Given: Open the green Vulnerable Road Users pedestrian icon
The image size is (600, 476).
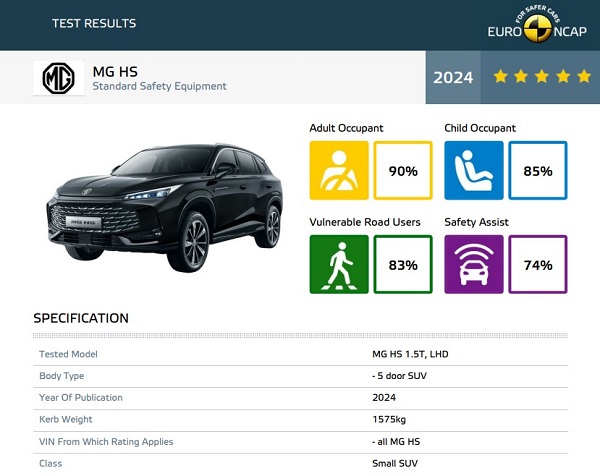Looking at the screenshot, I should tap(339, 264).
